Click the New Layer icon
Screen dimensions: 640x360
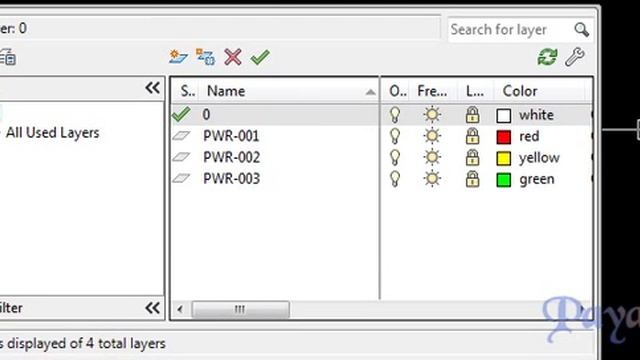[x=178, y=57]
